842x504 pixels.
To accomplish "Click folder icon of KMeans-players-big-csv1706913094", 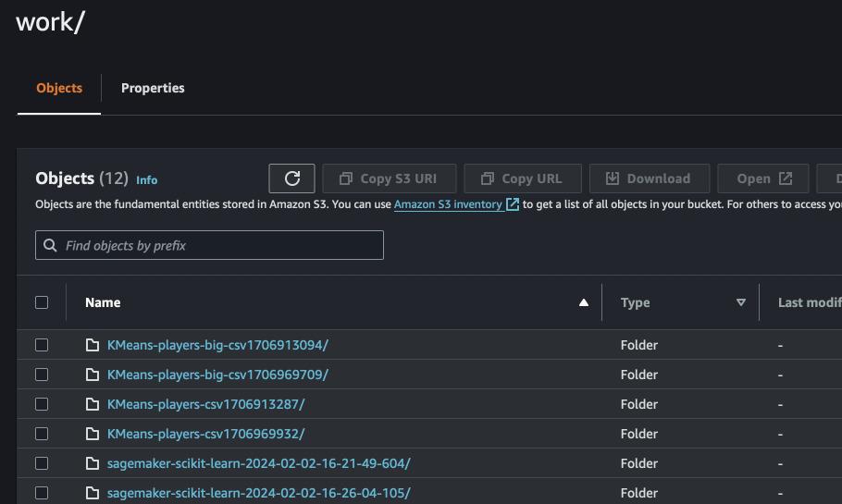I will (93, 345).
